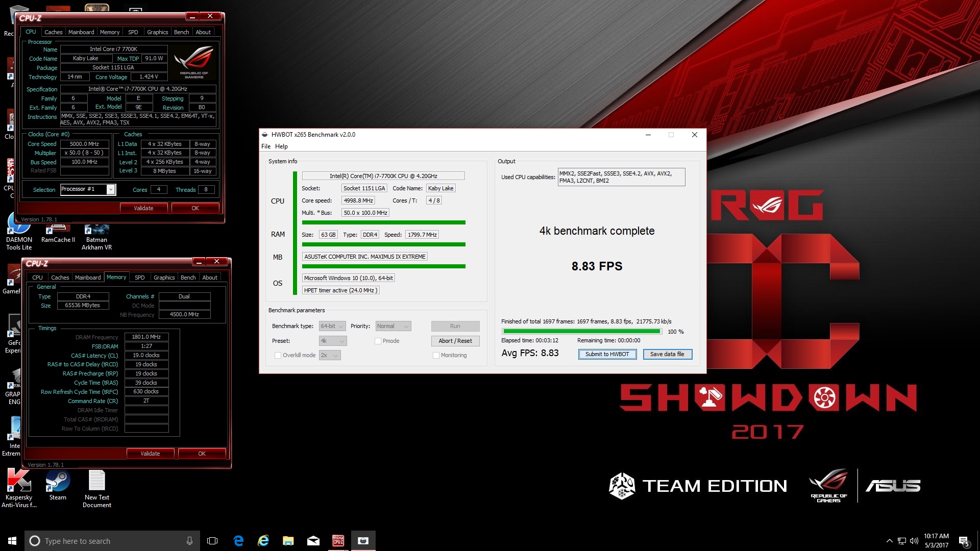Open the Memory tab in top CPU-Z
The height and width of the screenshot is (551, 980).
pos(110,32)
